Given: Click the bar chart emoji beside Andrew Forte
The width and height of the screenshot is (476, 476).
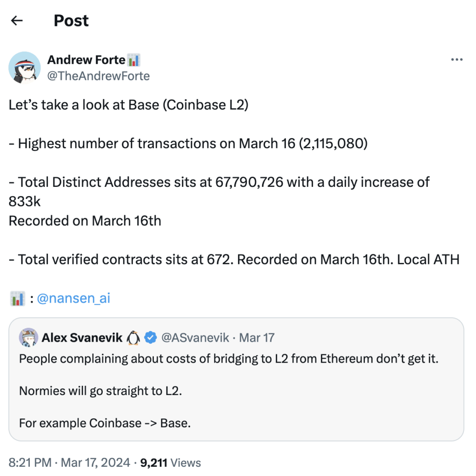Looking at the screenshot, I should pos(134,60).
